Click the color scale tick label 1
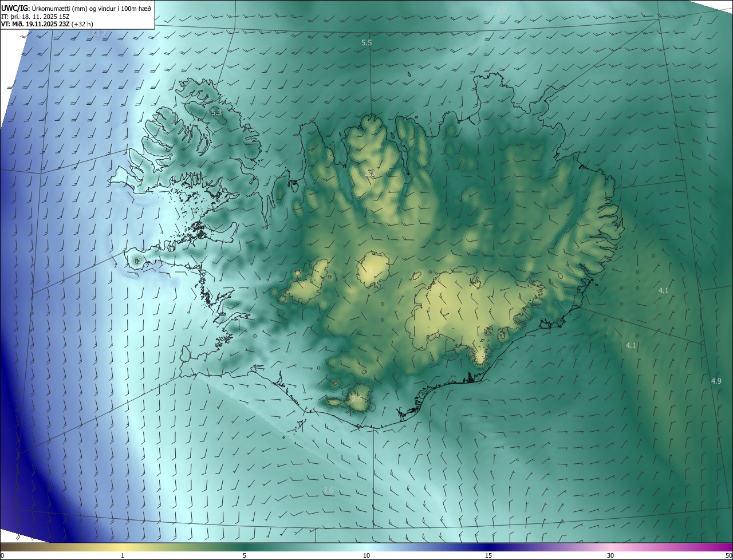 click(122, 555)
